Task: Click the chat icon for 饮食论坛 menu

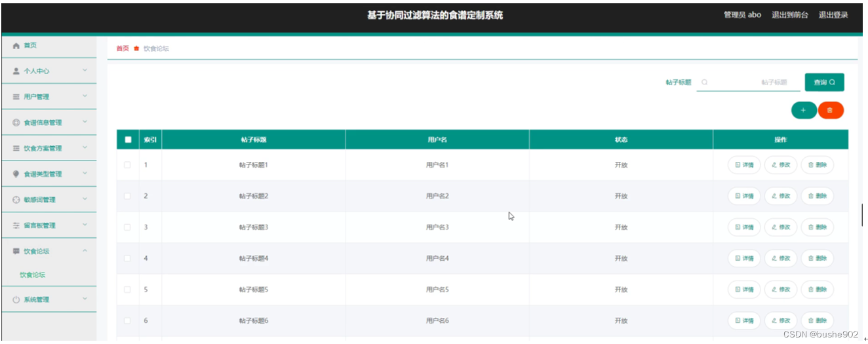Action: pos(16,251)
